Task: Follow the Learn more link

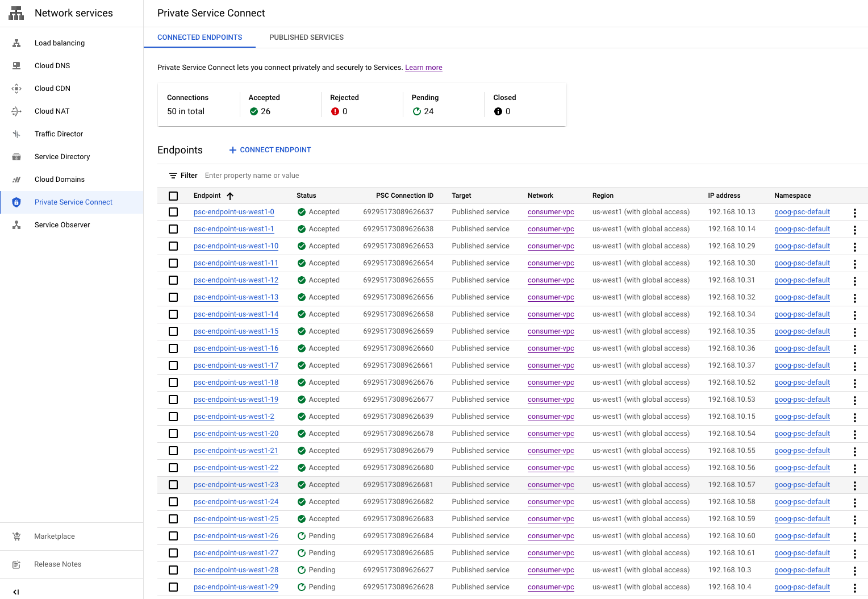Action: point(423,68)
